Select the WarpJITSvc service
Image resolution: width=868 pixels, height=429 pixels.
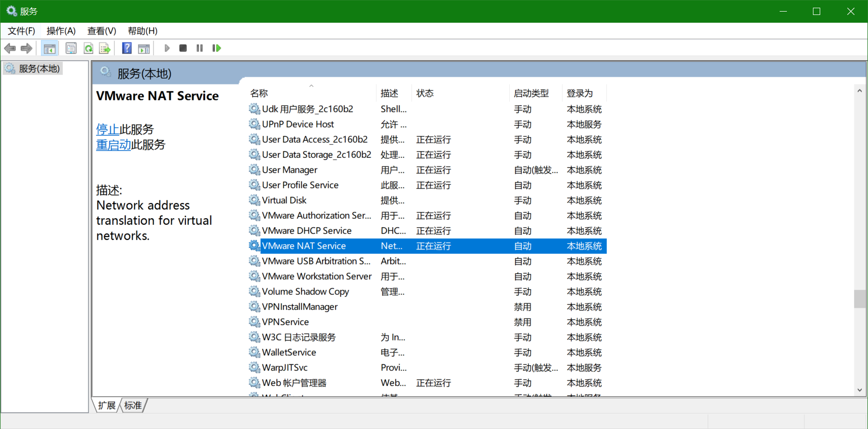pos(427,368)
